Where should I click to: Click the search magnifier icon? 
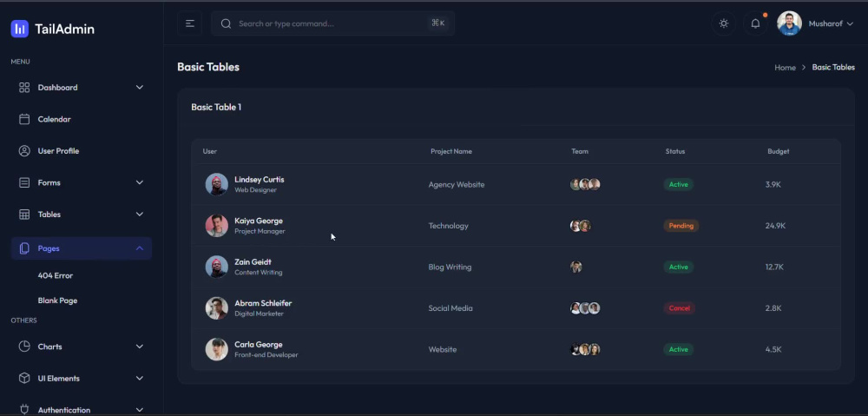pyautogui.click(x=226, y=23)
